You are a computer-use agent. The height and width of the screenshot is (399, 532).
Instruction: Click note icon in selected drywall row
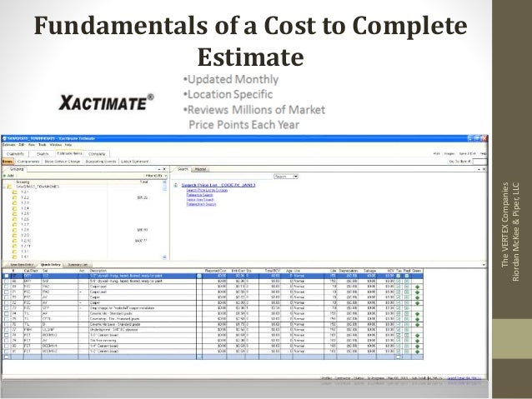tap(199, 276)
